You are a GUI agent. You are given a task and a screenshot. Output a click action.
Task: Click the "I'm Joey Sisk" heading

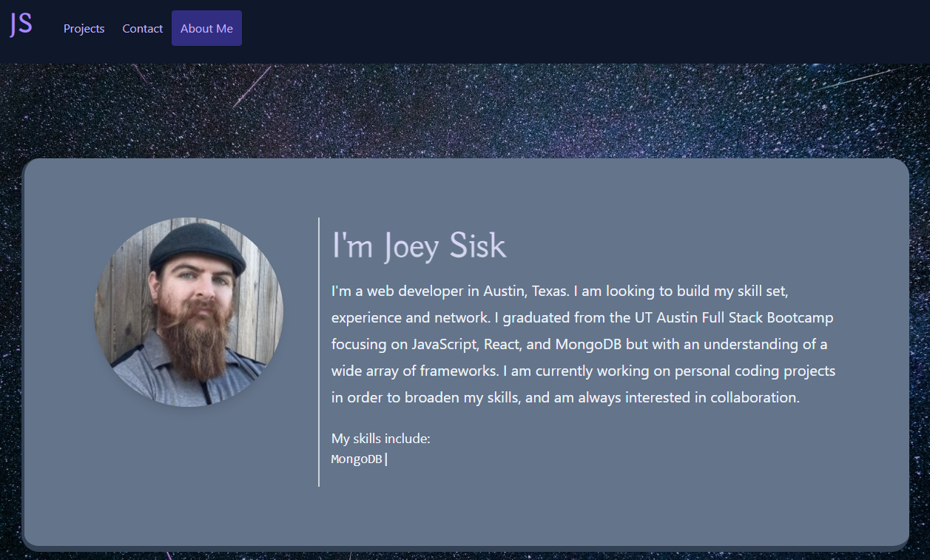click(419, 246)
